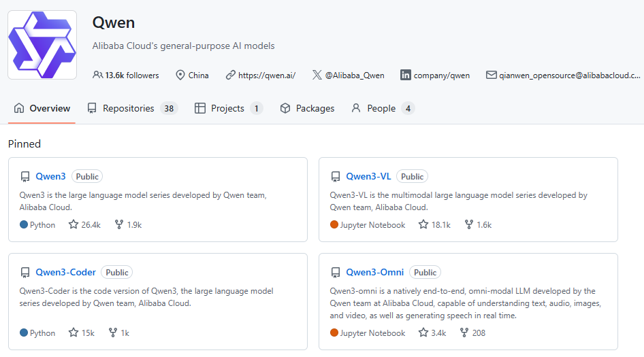Click the Qwen3 star icon showing 26.4k

[x=73, y=224]
